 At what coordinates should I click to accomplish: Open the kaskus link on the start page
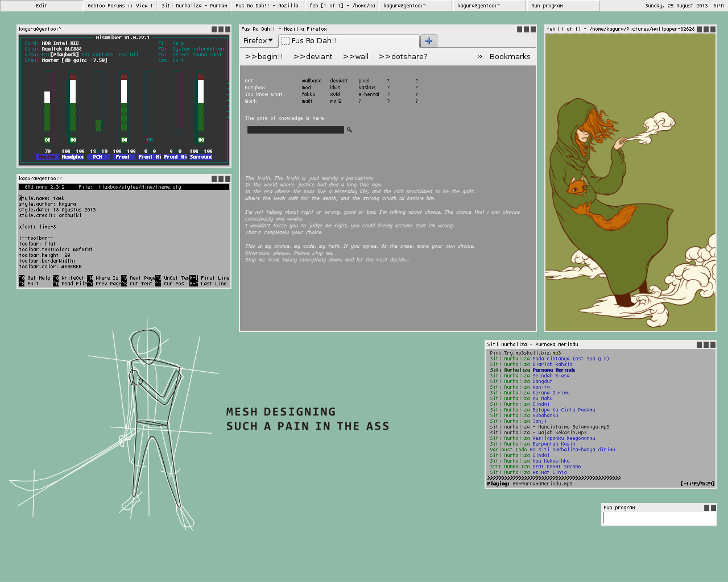click(367, 88)
